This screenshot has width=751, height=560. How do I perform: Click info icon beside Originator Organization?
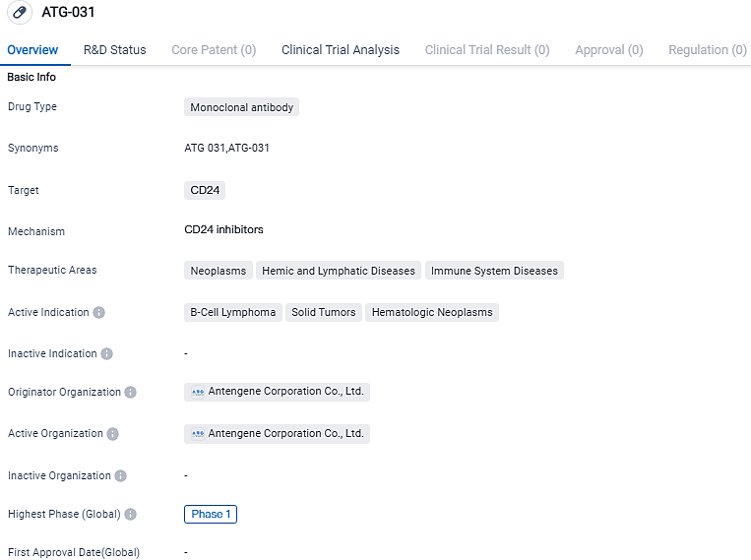pos(130,393)
